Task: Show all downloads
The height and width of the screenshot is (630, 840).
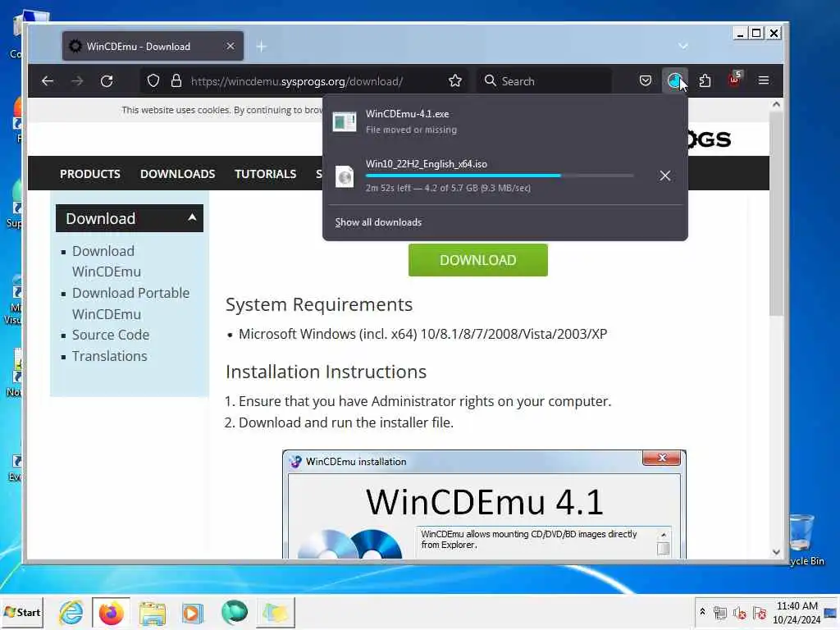Action: 378,222
